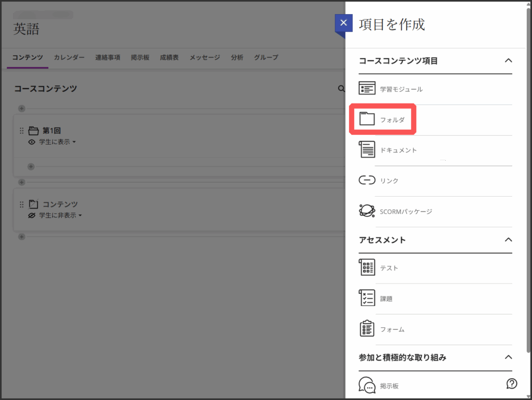Collapse the 参加と積極的な取り組み section
532x400 pixels.
[x=508, y=357]
